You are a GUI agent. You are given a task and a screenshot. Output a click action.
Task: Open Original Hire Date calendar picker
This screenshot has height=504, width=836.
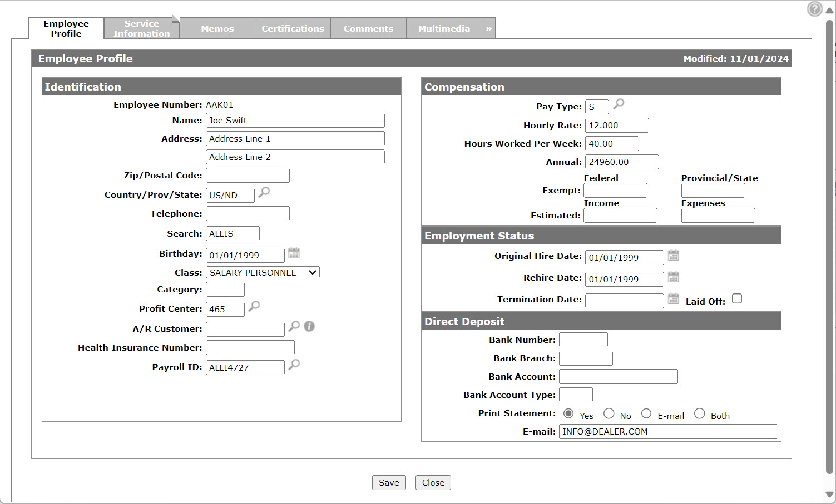click(x=674, y=255)
